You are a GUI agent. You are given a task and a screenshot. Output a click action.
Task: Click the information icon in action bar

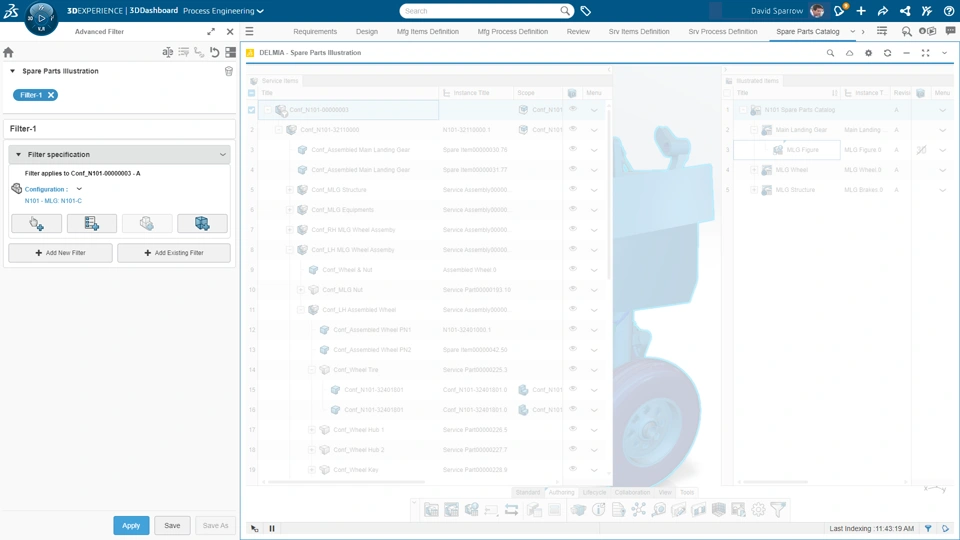coord(599,509)
